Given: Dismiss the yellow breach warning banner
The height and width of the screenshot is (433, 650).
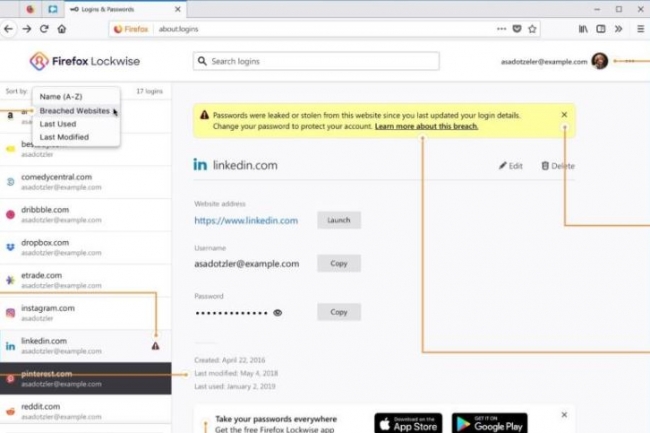Looking at the screenshot, I should click(x=564, y=115).
